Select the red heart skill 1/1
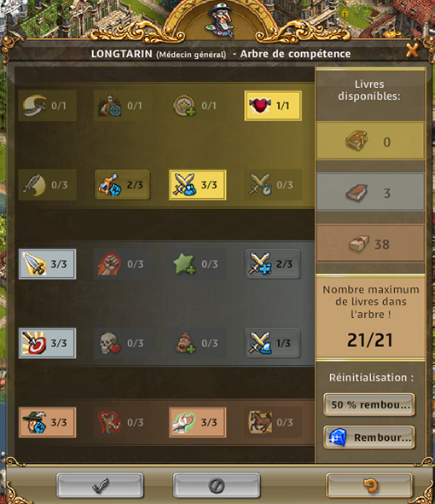 [x=273, y=106]
